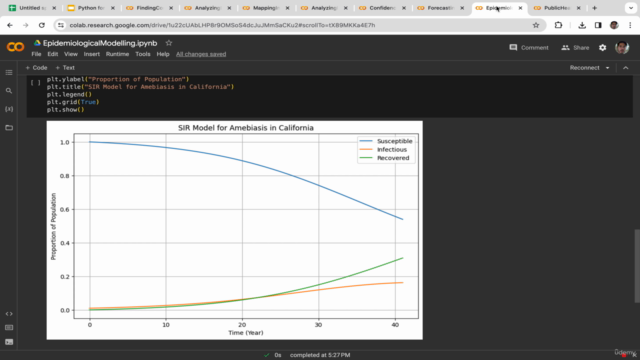The image size is (640, 360).
Task: Close the Epidemiol tab
Action: click(x=520, y=8)
